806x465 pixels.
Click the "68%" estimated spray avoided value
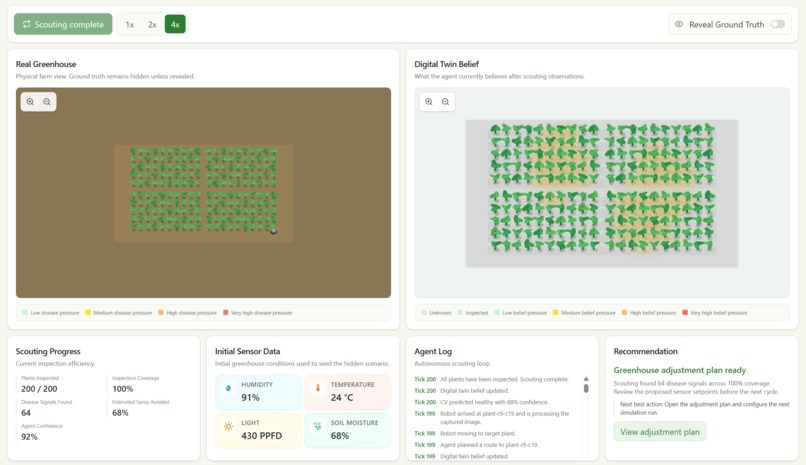pos(120,413)
